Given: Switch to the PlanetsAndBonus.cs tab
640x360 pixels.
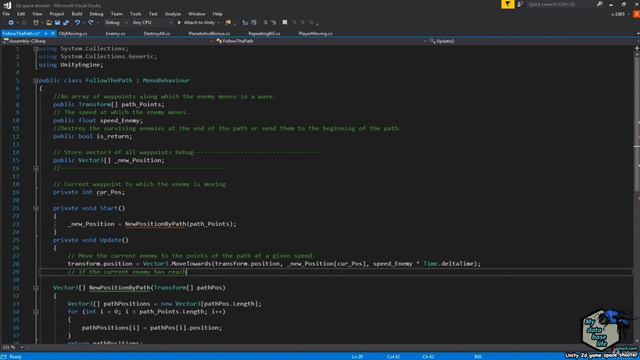Looking at the screenshot, I should (209, 33).
